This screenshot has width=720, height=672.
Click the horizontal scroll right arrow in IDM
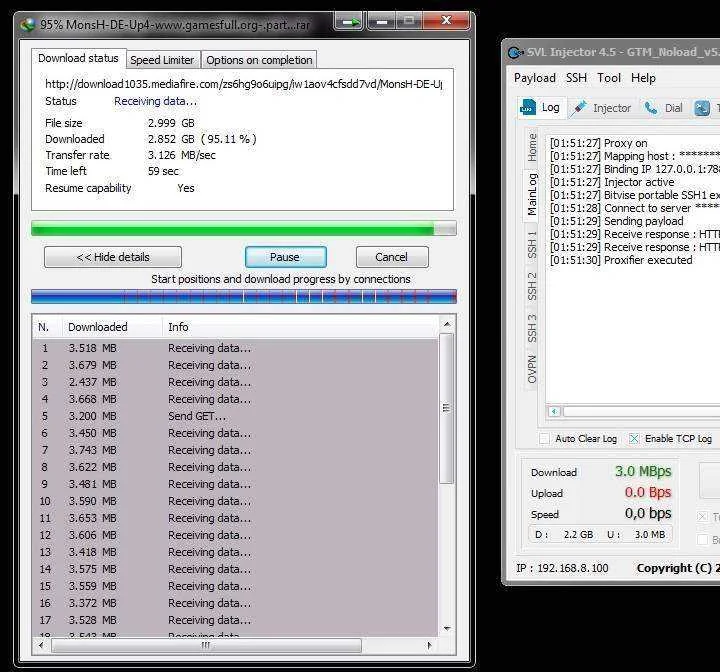pos(429,645)
